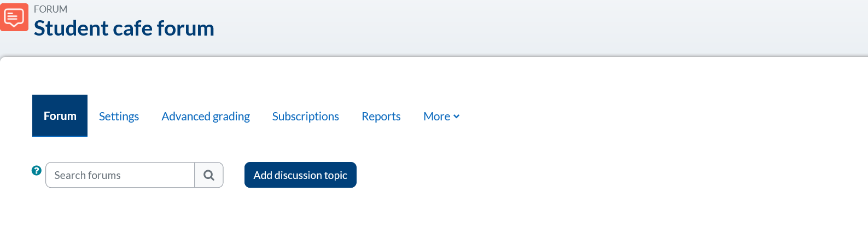Image resolution: width=868 pixels, height=226 pixels.
Task: Expand the More tab menu
Action: point(441,117)
